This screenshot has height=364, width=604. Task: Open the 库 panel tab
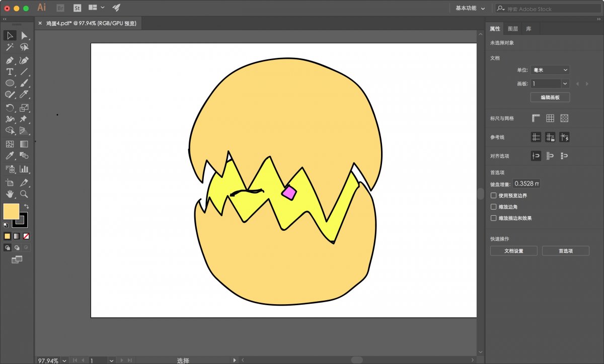point(528,29)
